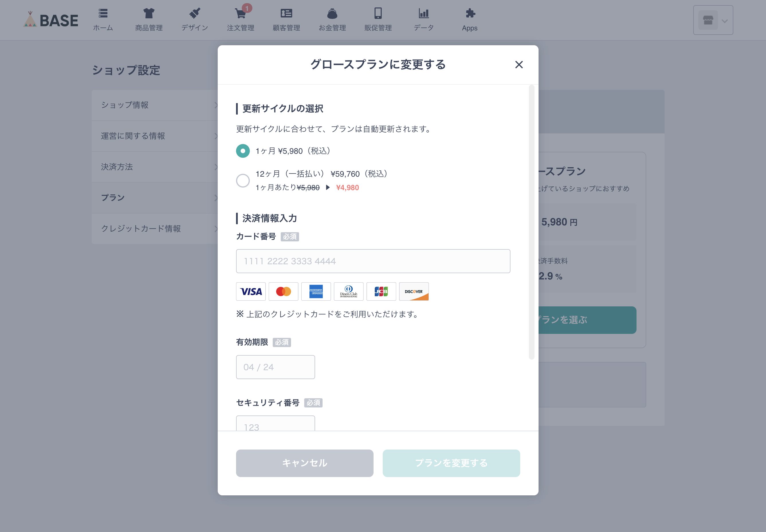Image resolution: width=766 pixels, height=532 pixels.
Task: Open ショップ情報 in the sidebar
Action: [155, 105]
